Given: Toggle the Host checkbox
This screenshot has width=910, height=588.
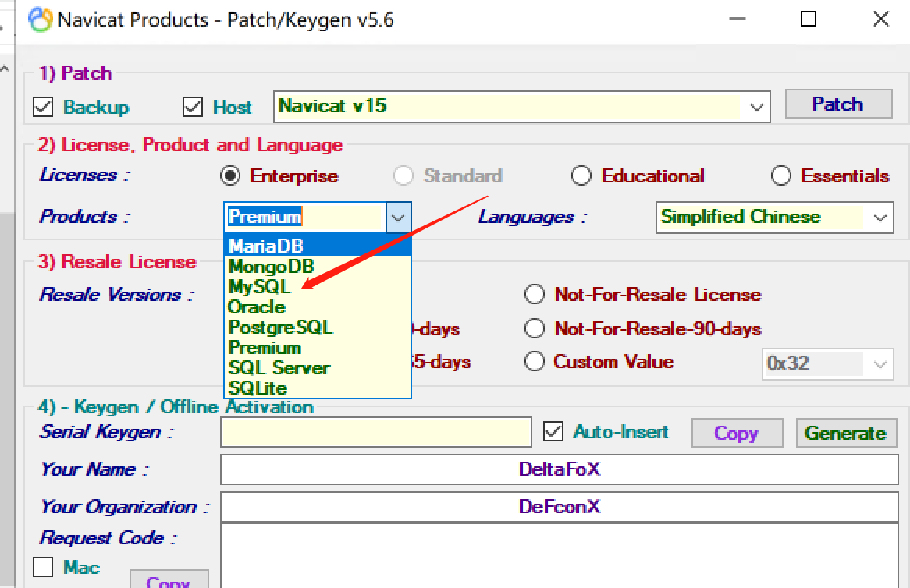Looking at the screenshot, I should [x=193, y=108].
